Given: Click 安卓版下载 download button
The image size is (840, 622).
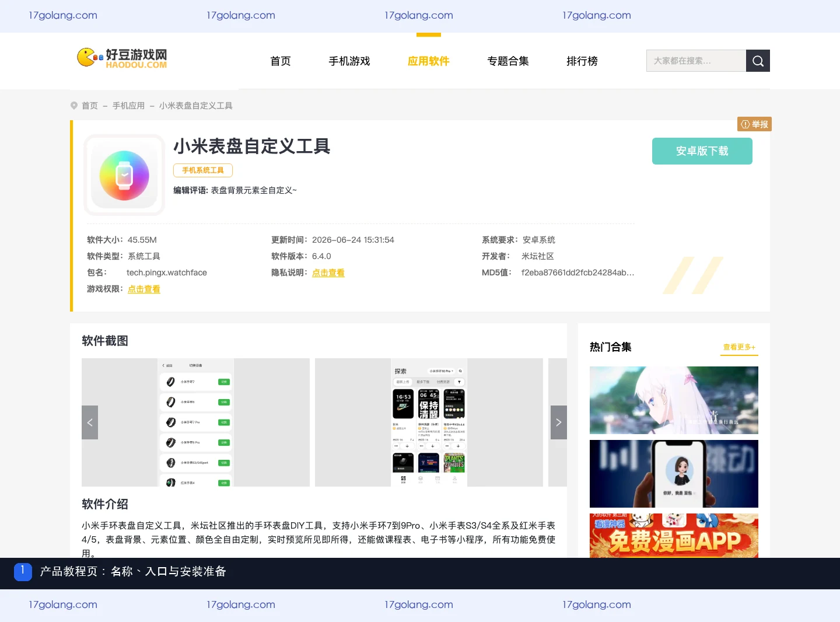Looking at the screenshot, I should coord(702,151).
